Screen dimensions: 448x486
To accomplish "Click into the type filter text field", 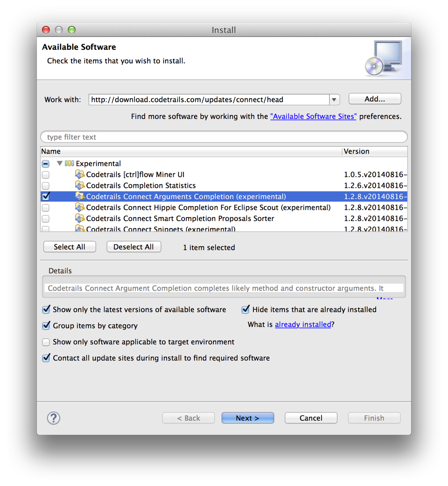I will coord(224,137).
